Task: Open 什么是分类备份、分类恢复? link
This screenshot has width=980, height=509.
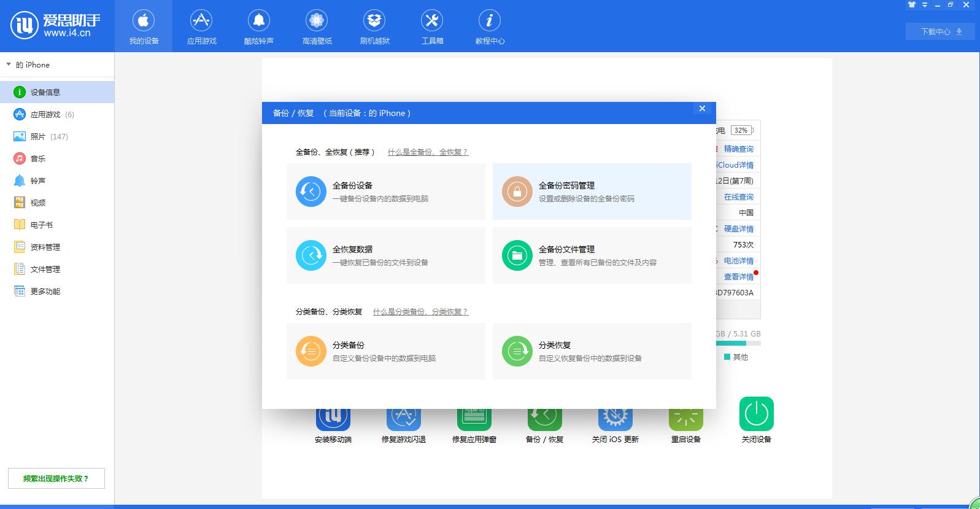Action: [420, 311]
